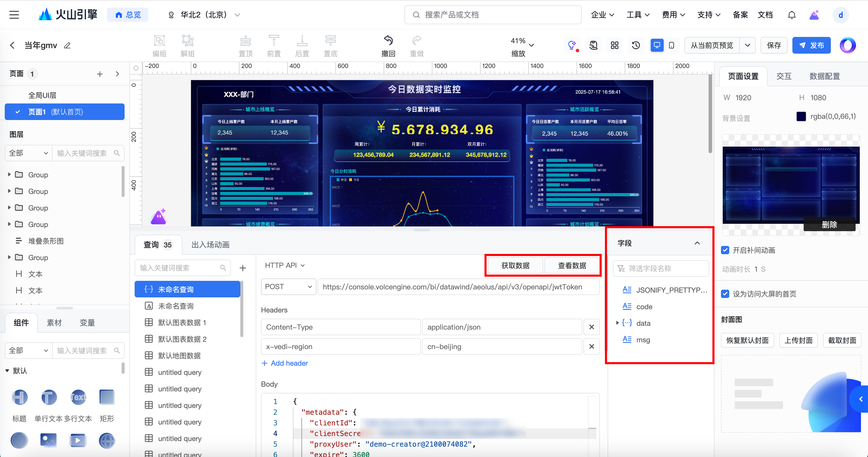Click the edit pencil next to 当年gmv
The width and height of the screenshot is (868, 457).
[67, 45]
